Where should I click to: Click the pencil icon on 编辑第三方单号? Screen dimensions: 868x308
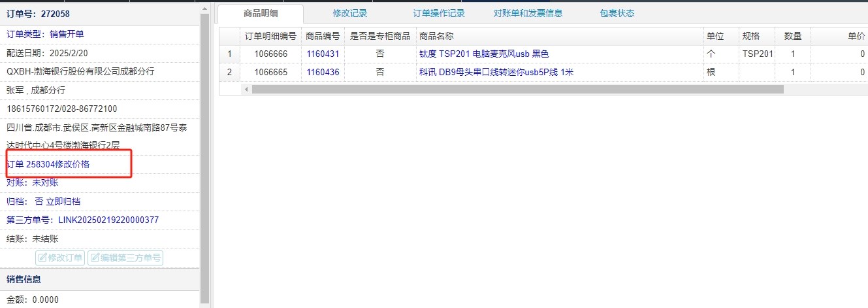(x=95, y=258)
